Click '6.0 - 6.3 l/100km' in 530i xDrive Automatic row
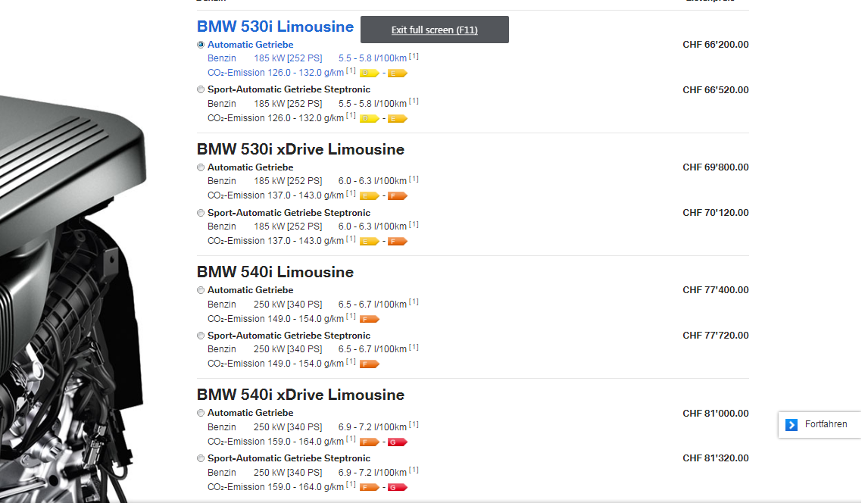Screen dimensions: 868x503 pyautogui.click(x=373, y=182)
